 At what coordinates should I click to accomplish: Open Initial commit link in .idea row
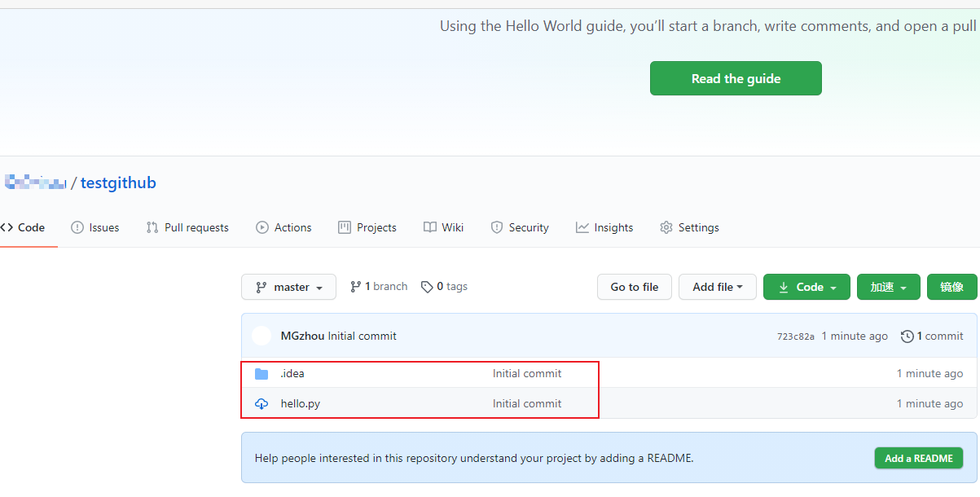pos(527,373)
